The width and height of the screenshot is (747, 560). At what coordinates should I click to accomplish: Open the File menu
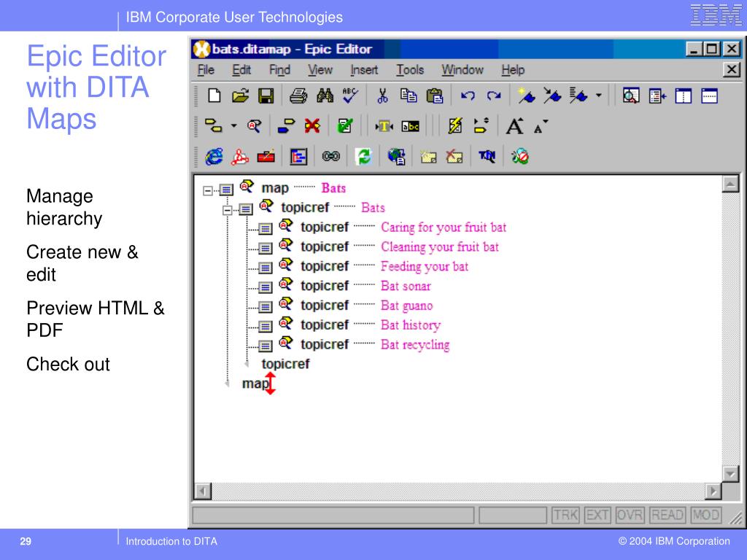pyautogui.click(x=206, y=70)
